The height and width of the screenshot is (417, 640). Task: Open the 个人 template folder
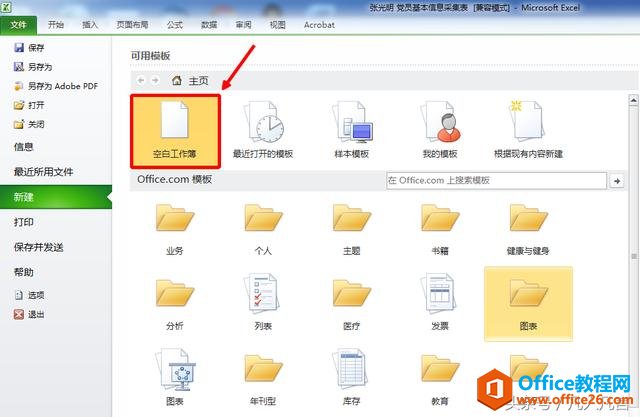coord(263,230)
